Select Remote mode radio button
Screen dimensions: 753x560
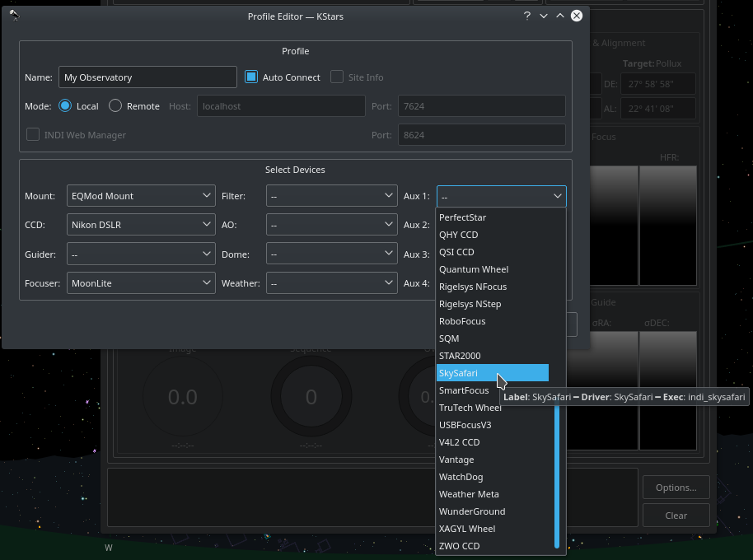[115, 105]
